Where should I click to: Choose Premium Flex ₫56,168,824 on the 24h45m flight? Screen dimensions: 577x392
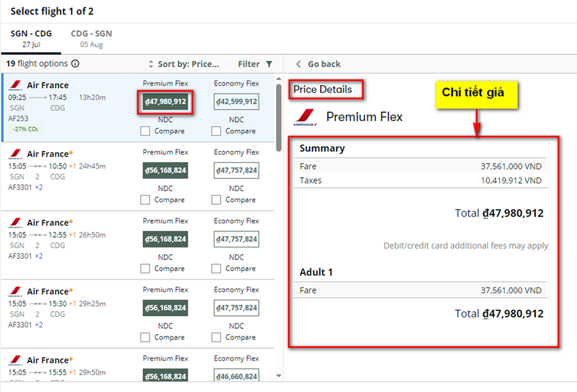coord(165,170)
